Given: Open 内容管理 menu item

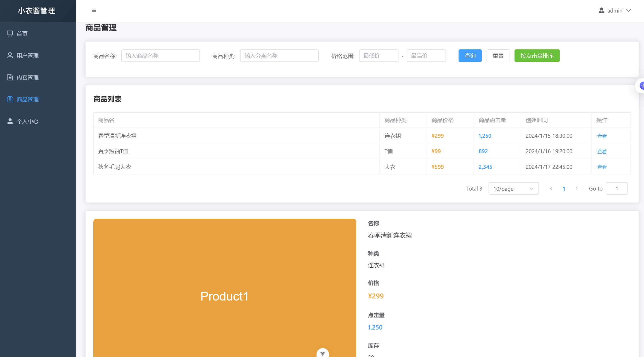Looking at the screenshot, I should (x=27, y=77).
